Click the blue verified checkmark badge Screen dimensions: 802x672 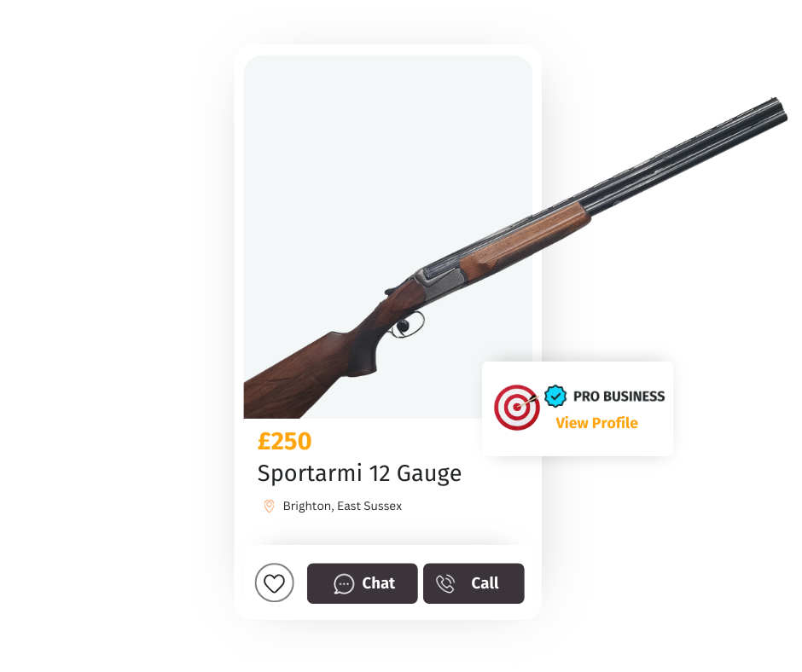pyautogui.click(x=555, y=396)
